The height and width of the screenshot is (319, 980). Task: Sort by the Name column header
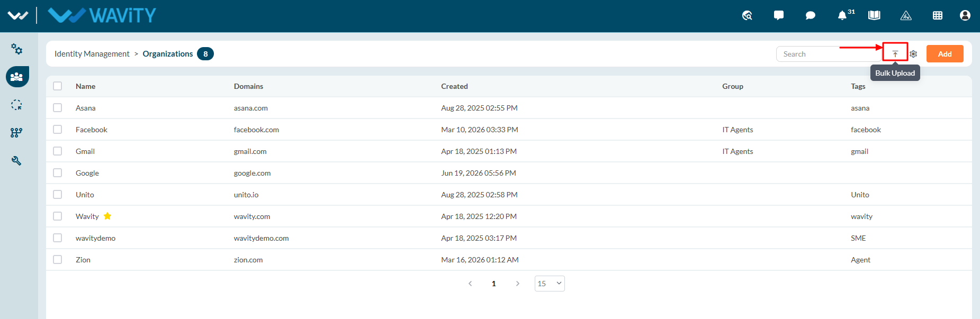[x=85, y=86]
